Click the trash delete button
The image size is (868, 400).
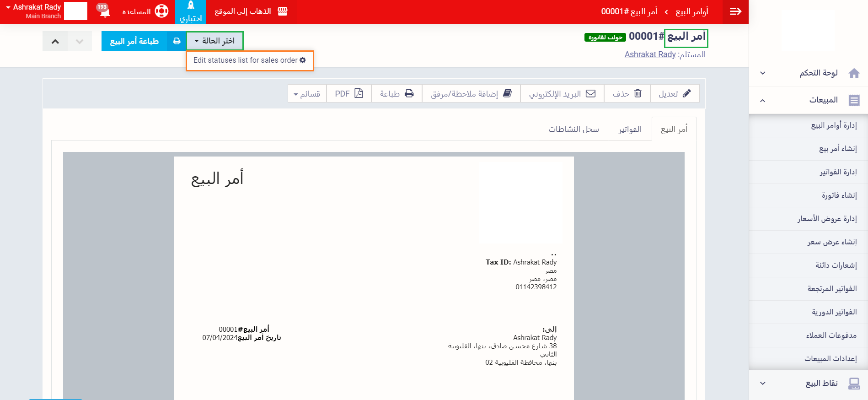pyautogui.click(x=627, y=94)
